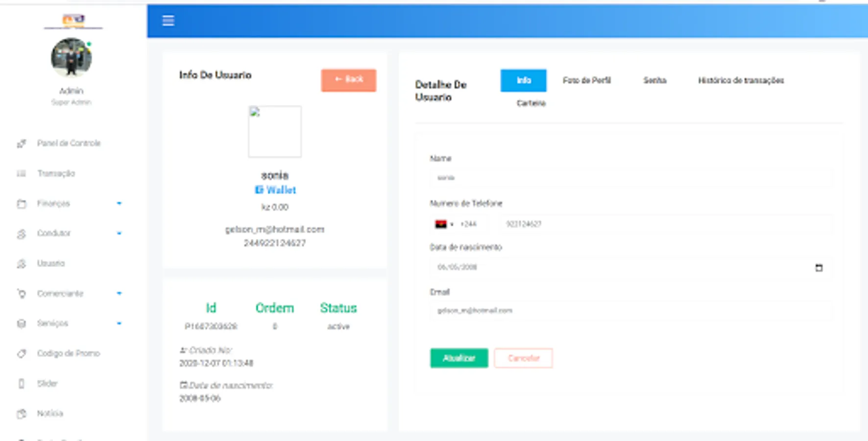Click the Wallet icon under sonia
868x441 pixels.
(x=259, y=190)
